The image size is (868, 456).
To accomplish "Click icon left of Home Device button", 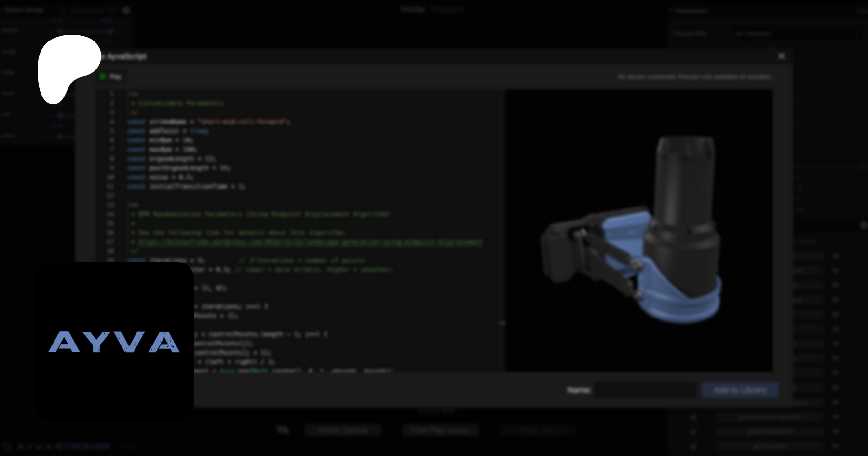I will tap(283, 429).
